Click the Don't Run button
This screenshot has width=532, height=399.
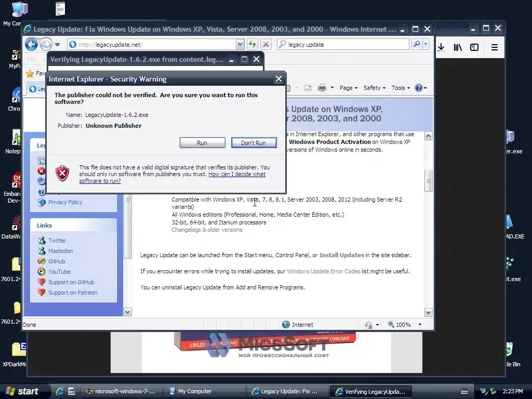pos(254,143)
